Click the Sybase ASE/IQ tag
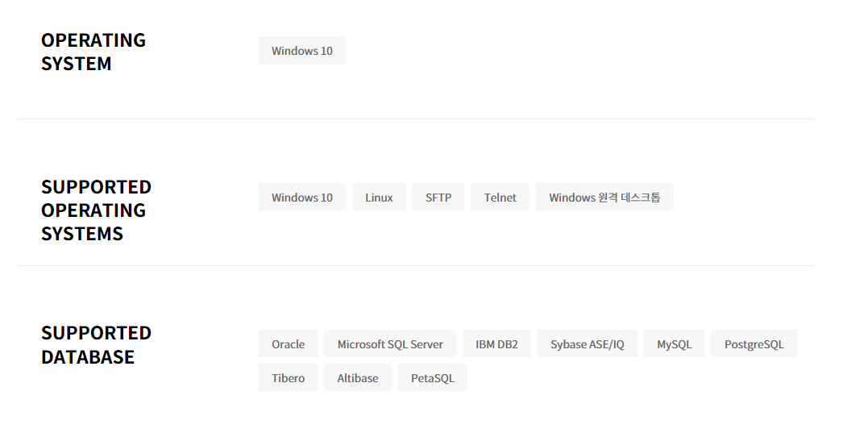868x437 pixels. tap(587, 344)
